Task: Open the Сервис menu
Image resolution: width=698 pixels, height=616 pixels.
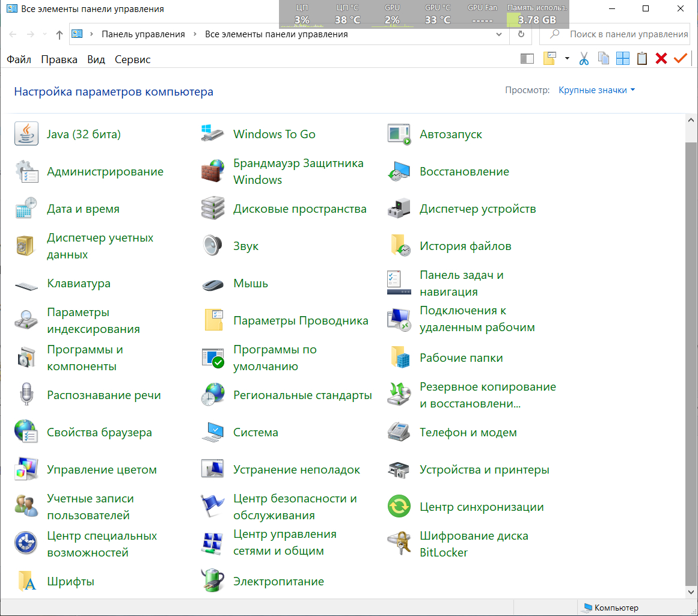Action: pyautogui.click(x=133, y=59)
